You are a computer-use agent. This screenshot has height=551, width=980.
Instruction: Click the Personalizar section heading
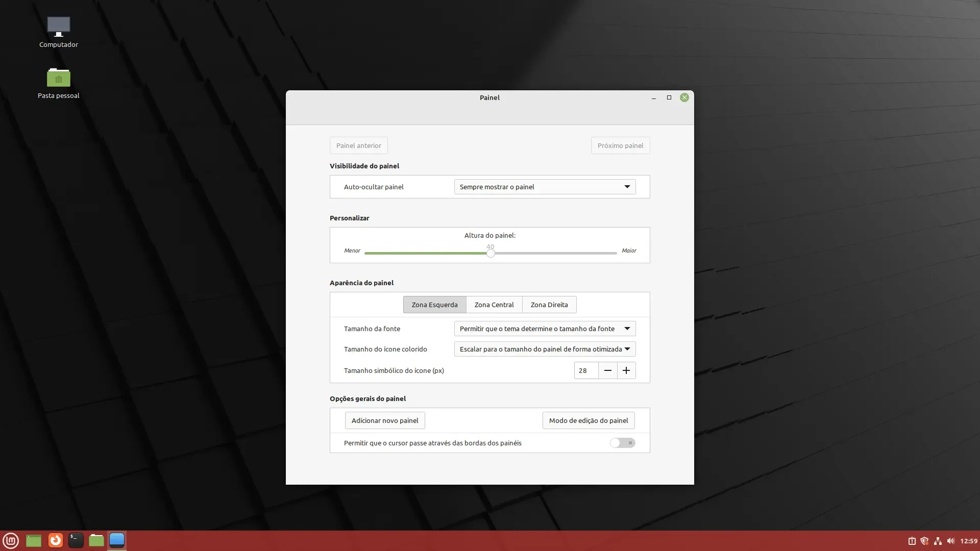[x=349, y=218]
